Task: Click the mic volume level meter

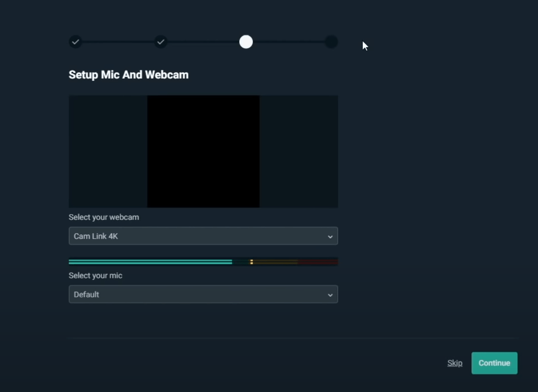Action: pos(203,261)
